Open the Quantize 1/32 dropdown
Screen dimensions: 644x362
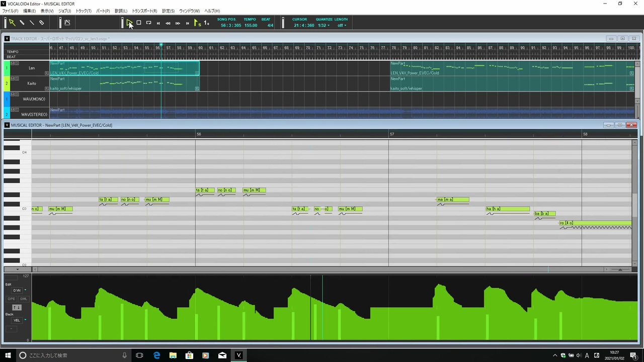tap(324, 25)
